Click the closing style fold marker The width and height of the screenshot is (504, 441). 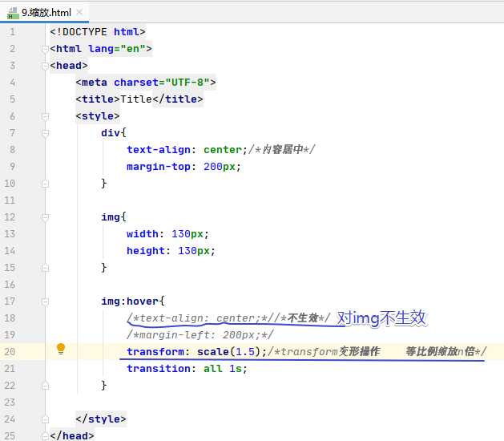[45, 419]
